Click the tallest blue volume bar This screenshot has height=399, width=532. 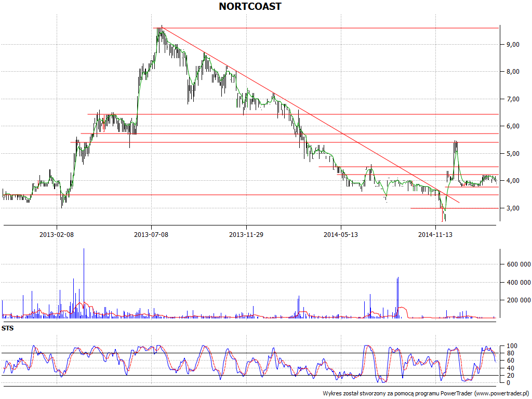pyautogui.click(x=84, y=283)
